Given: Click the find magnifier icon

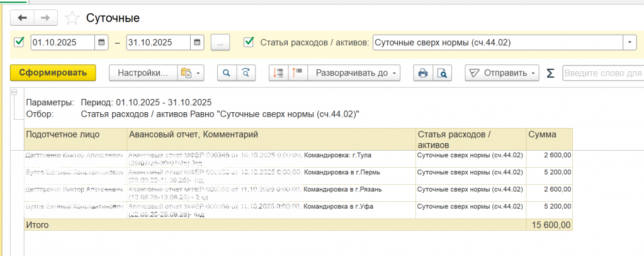Looking at the screenshot, I should (227, 73).
